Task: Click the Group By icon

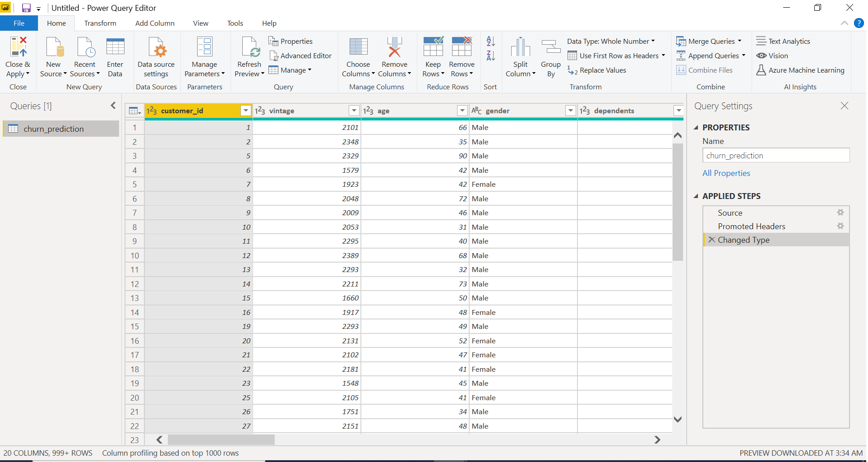Action: tap(550, 47)
